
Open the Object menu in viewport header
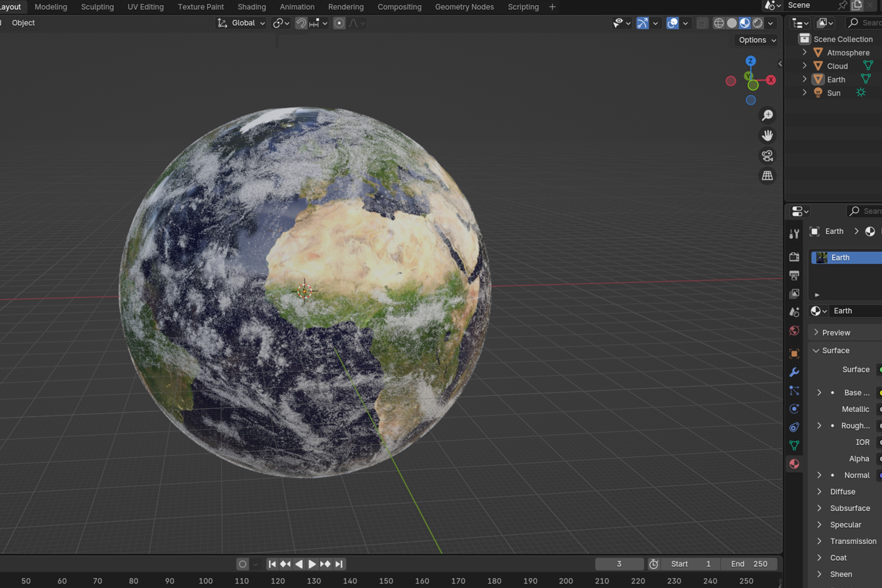coord(23,23)
